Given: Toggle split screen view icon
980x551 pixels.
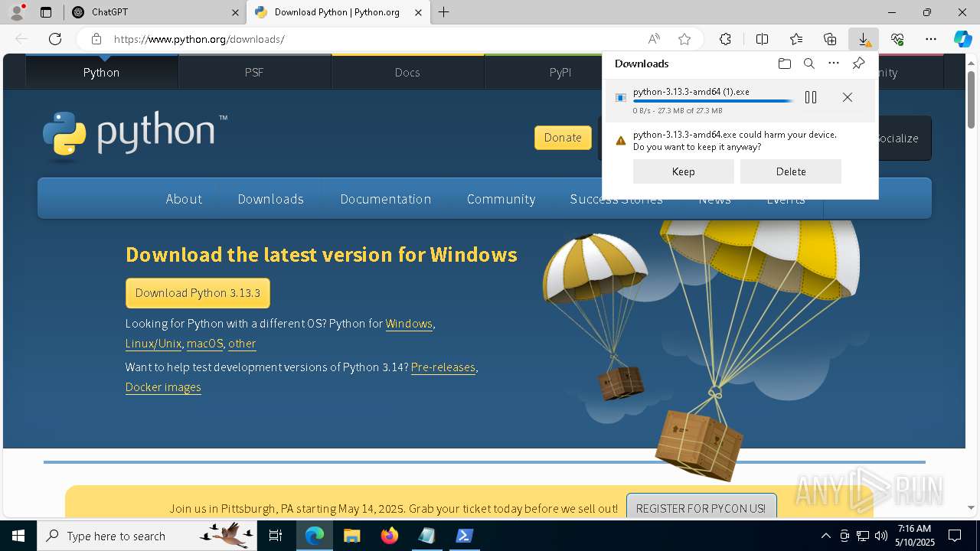Looking at the screenshot, I should pyautogui.click(x=762, y=39).
